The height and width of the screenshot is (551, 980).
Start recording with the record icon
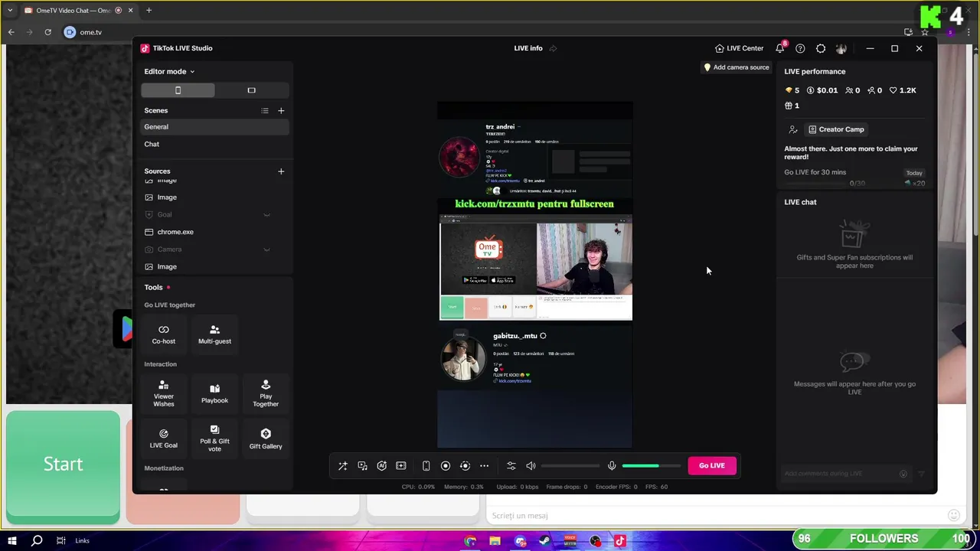[x=446, y=466]
